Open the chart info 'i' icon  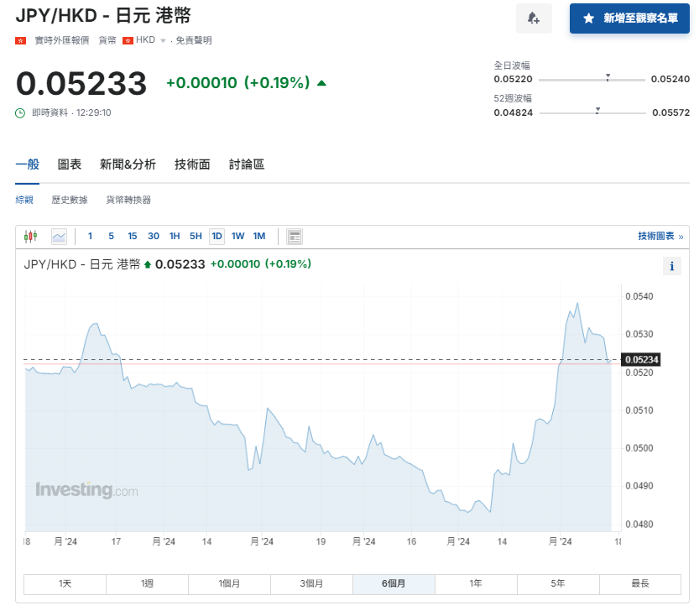(x=671, y=266)
